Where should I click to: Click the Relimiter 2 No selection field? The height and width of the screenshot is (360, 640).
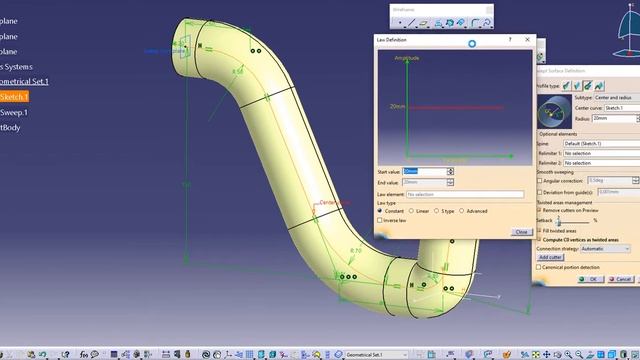click(x=602, y=163)
